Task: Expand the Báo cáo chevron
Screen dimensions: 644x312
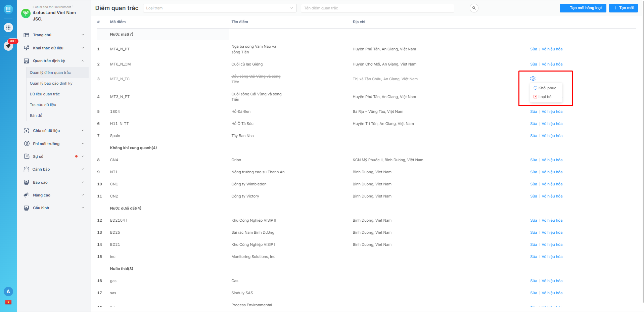Action: click(x=83, y=182)
